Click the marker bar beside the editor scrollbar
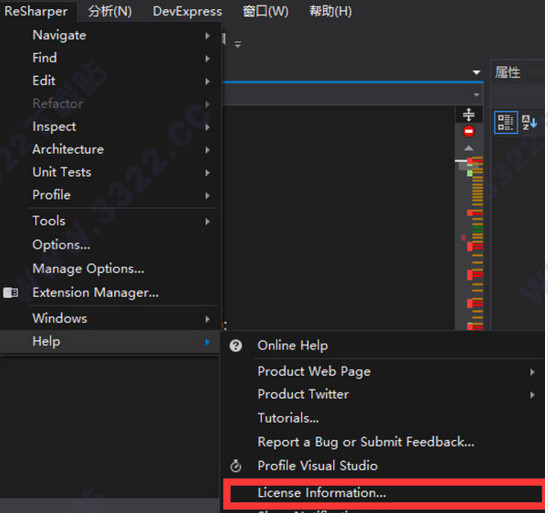The width and height of the screenshot is (548, 513). click(477, 243)
